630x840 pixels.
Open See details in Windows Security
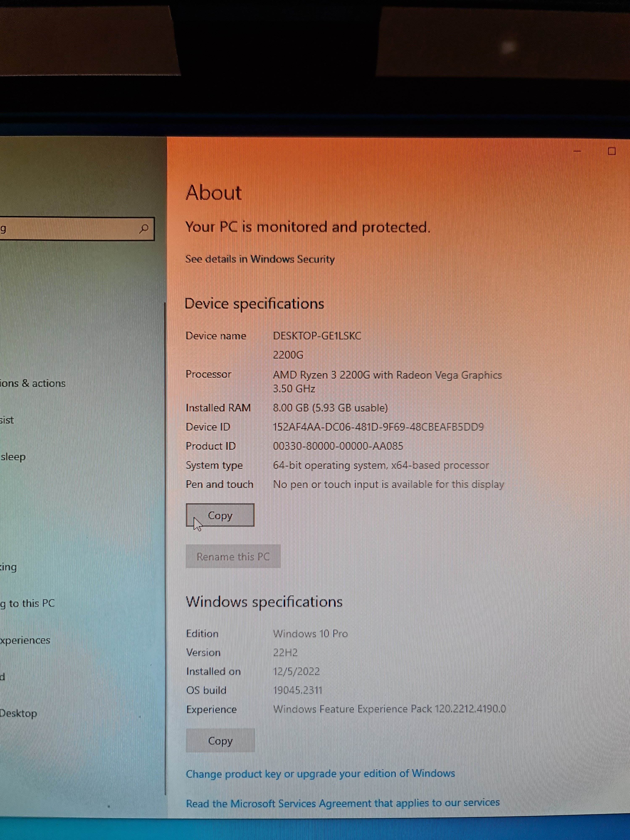[x=260, y=259]
